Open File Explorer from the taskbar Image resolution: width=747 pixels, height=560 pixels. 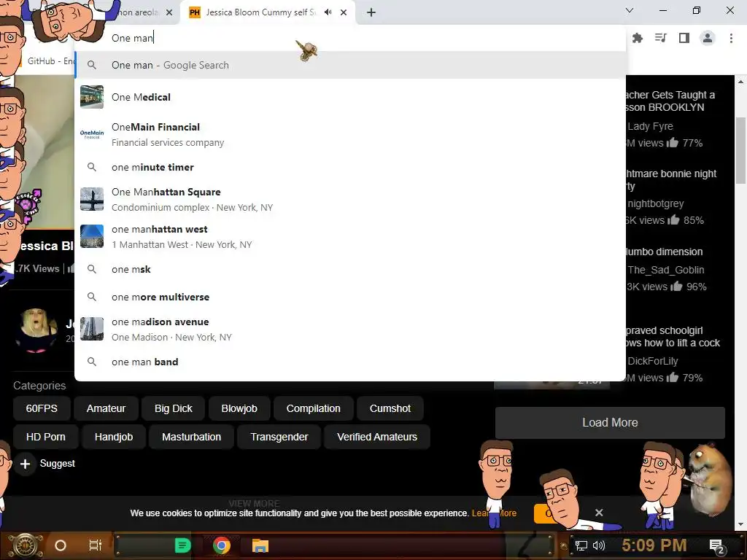coord(260,545)
